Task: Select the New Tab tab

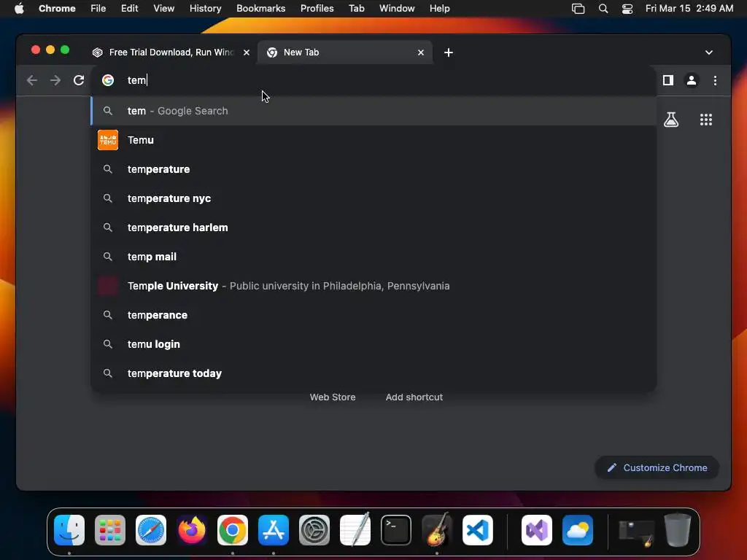Action: coord(344,52)
